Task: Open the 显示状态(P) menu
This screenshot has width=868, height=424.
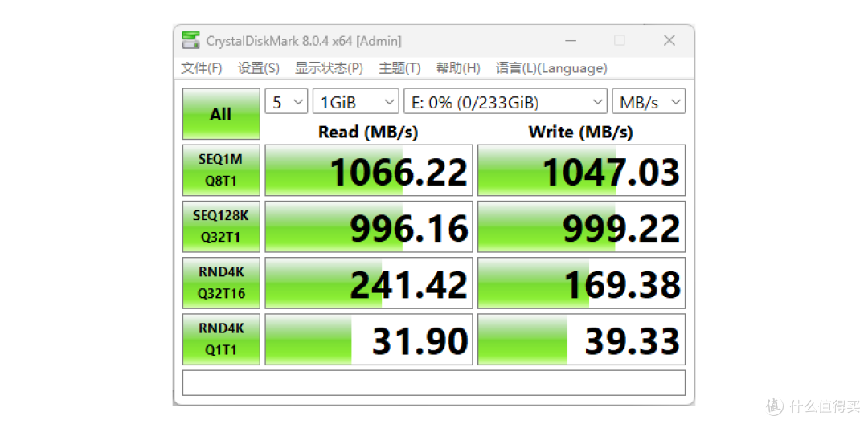Action: 329,68
